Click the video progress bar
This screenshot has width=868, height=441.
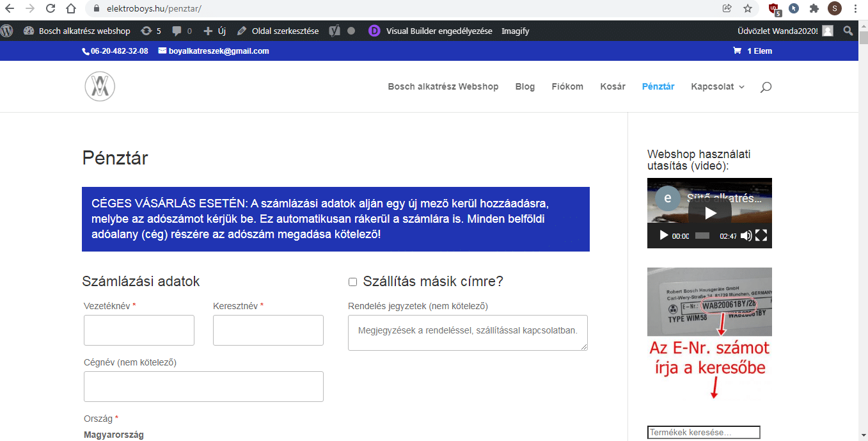click(702, 236)
